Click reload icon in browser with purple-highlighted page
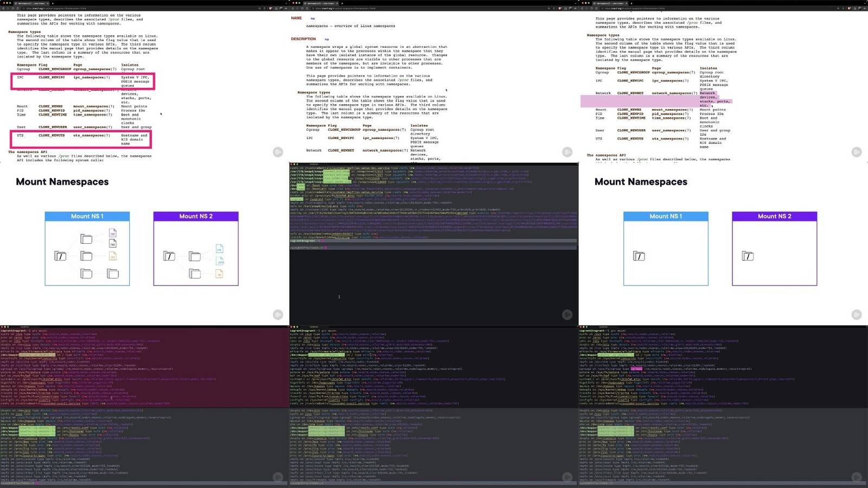The height and width of the screenshot is (488, 868). pos(591,8)
